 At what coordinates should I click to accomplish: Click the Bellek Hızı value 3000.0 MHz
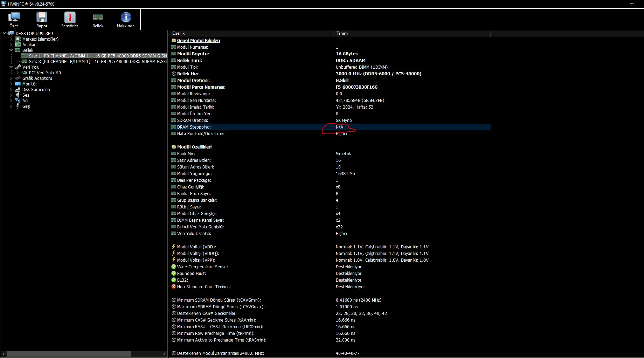click(x=379, y=74)
